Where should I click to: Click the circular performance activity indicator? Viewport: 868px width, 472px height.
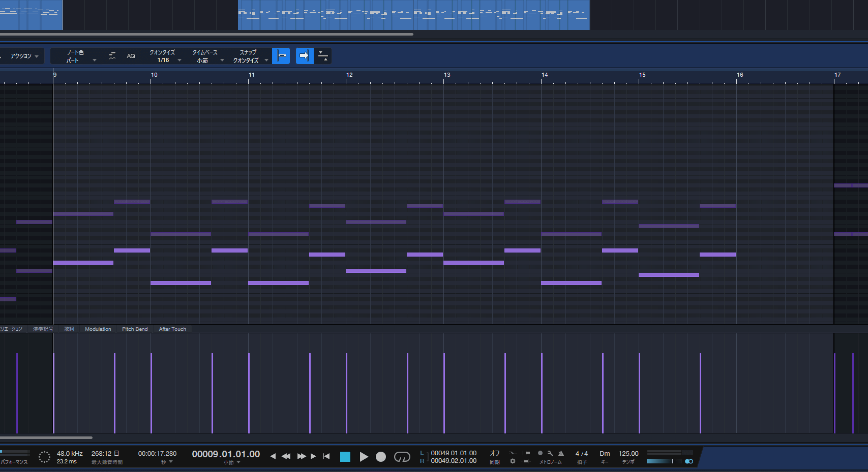pyautogui.click(x=44, y=457)
